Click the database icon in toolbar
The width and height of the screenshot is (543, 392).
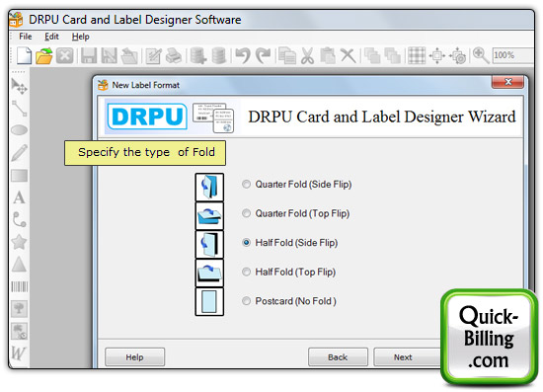tap(219, 55)
